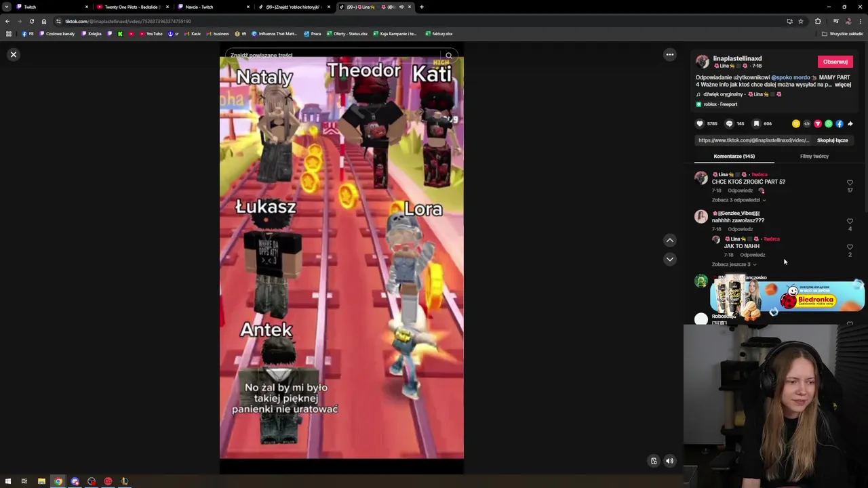Click the Genzlee_Vibes commenter avatar
Screen dimensions: 868x488
pos(701,217)
